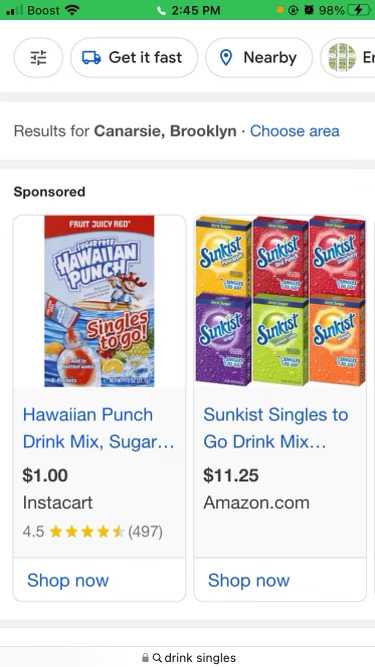Tap the green phone call indicator
375x667 pixels.
[x=162, y=10]
